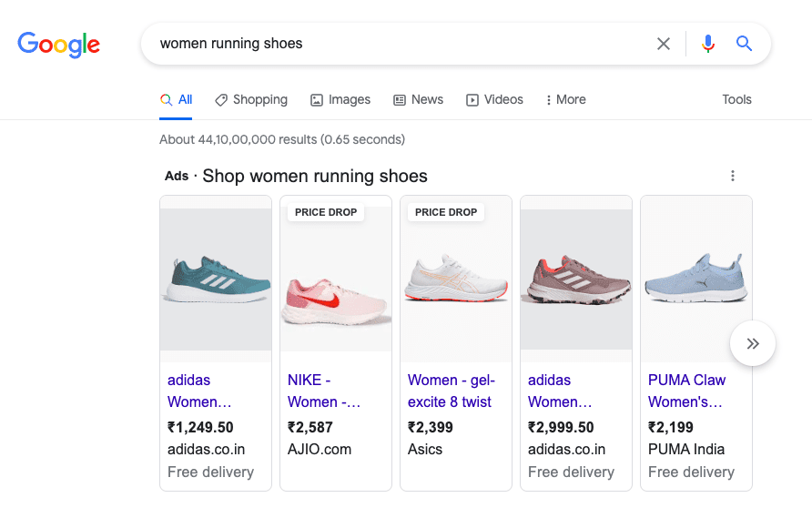Screen dimensions: 812x508
Task: Start voice search with microphone icon
Action: [708, 44]
